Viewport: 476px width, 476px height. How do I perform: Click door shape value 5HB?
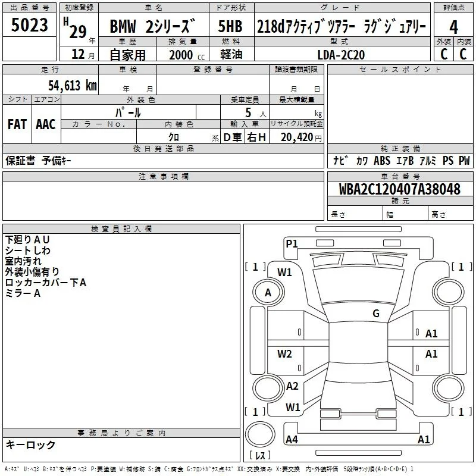click(230, 26)
